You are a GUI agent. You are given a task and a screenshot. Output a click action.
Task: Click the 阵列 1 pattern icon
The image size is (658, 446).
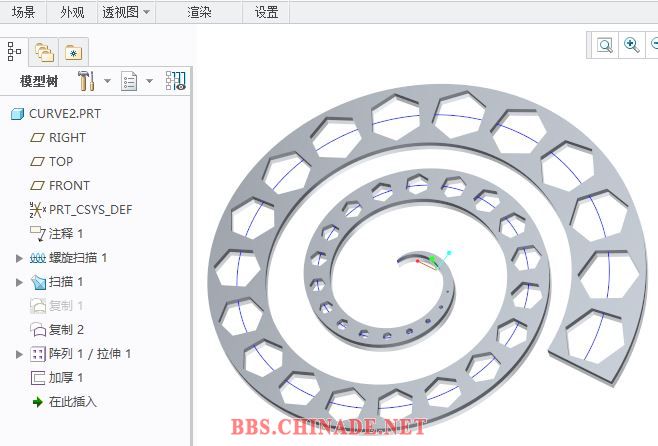coord(38,355)
